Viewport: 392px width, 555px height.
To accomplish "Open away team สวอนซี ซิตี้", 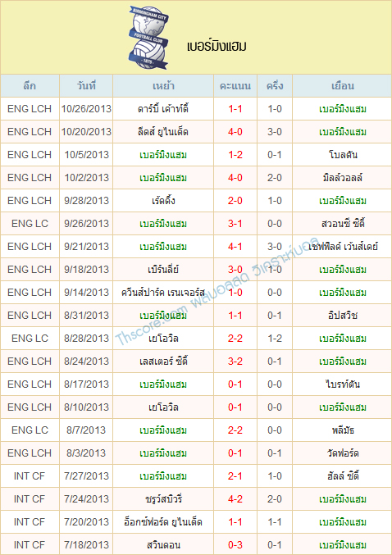I will click(x=343, y=223).
